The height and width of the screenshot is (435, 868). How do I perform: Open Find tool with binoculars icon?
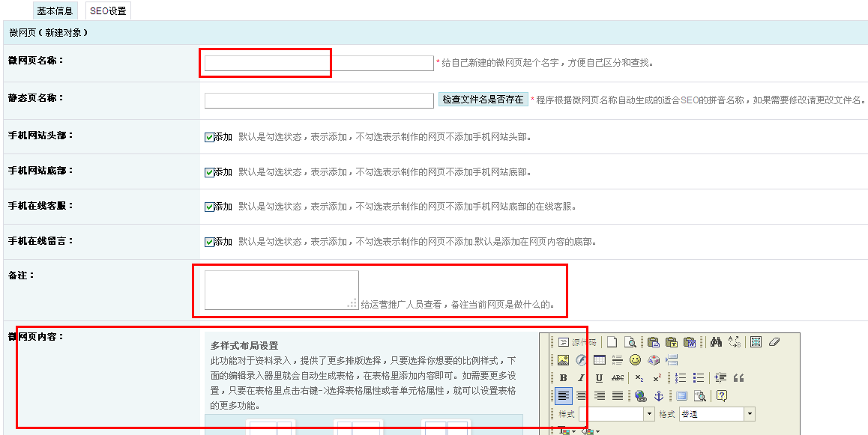point(716,342)
